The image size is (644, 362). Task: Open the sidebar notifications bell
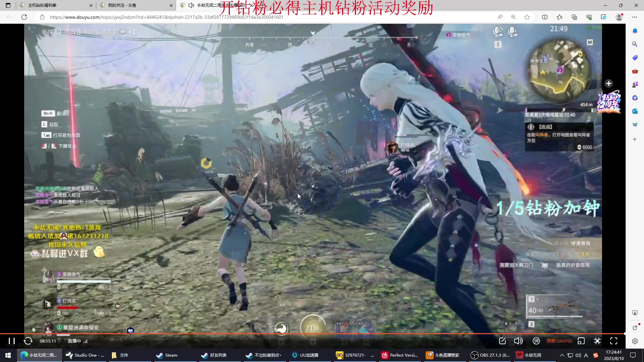635,31
